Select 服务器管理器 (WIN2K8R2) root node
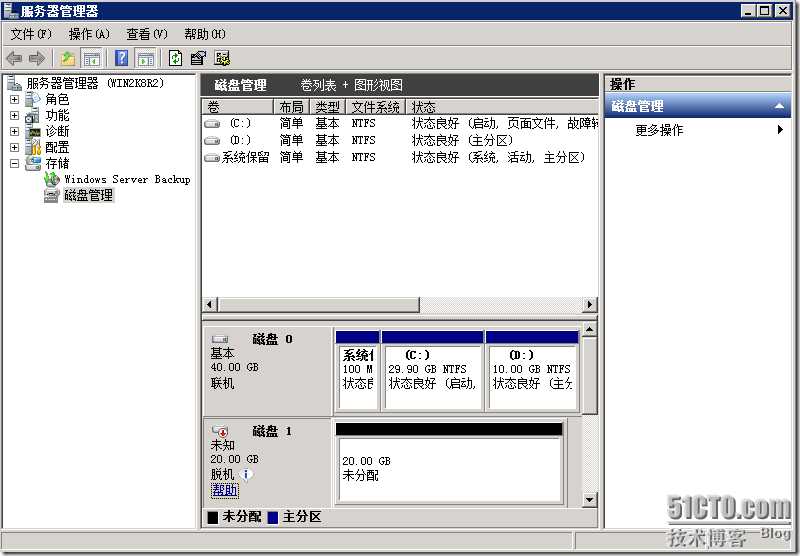Image resolution: width=800 pixels, height=556 pixels. (x=95, y=83)
